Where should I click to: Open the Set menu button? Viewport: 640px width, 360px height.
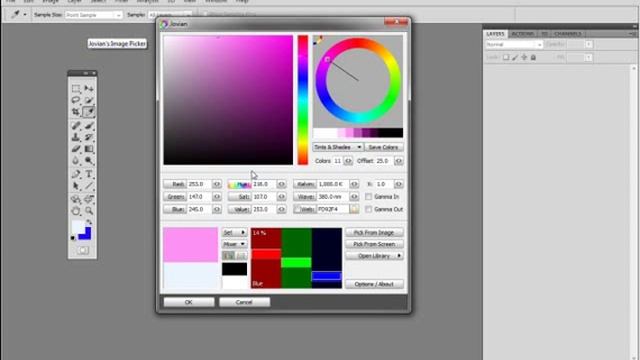click(x=234, y=232)
